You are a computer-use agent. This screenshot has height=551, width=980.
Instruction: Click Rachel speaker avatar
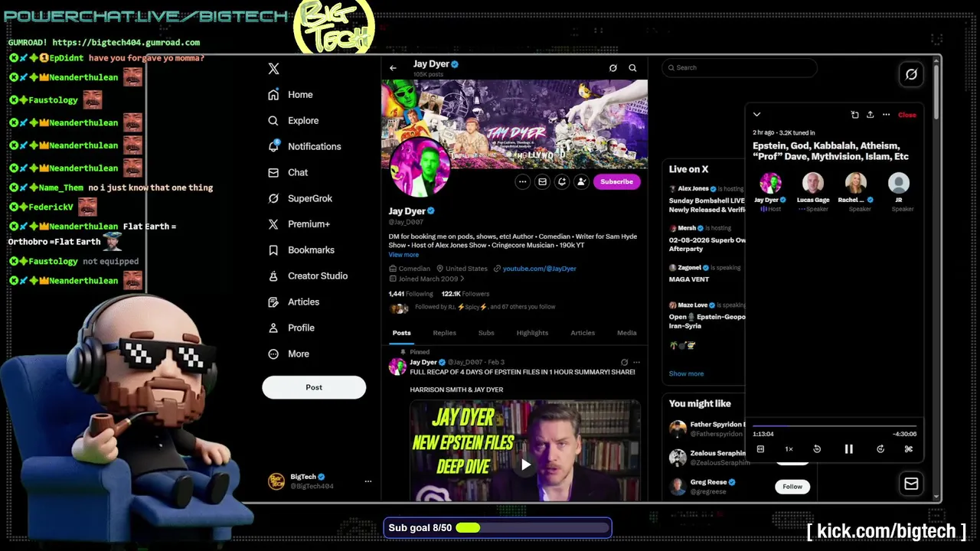856,183
